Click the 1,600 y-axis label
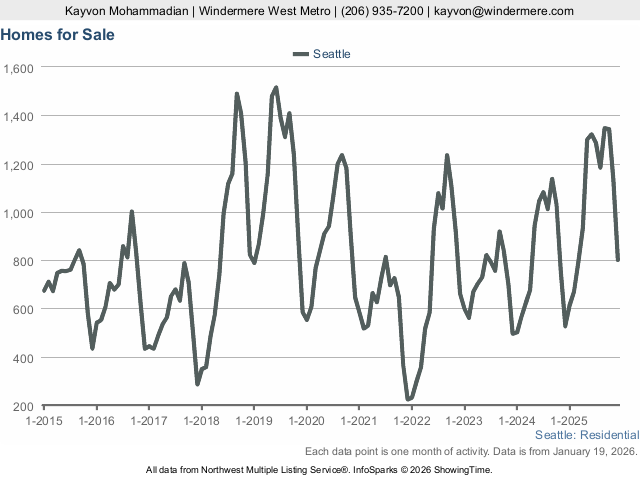 pos(19,68)
